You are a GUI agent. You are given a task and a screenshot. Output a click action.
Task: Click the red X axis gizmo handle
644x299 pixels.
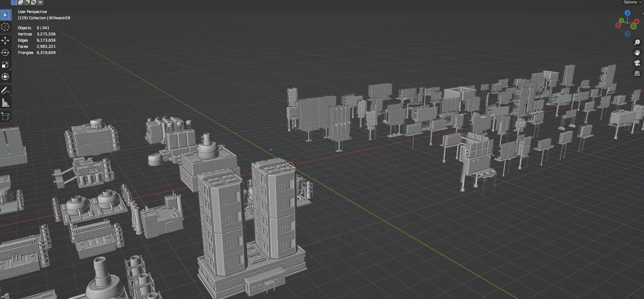click(x=636, y=22)
